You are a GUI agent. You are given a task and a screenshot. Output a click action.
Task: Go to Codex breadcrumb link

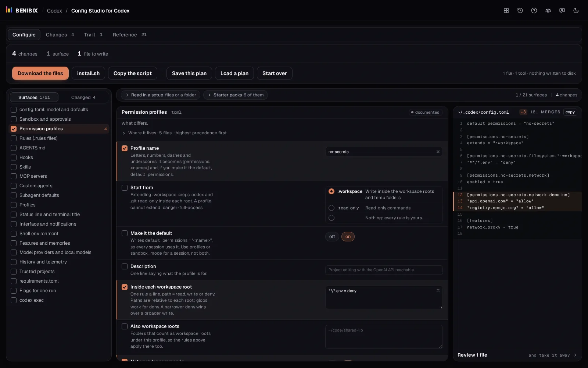coord(54,11)
